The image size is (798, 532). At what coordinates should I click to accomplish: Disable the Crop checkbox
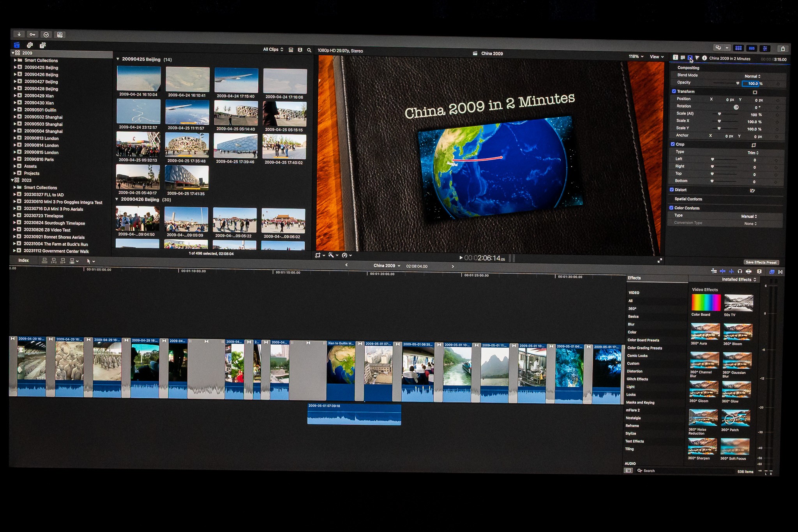[673, 144]
